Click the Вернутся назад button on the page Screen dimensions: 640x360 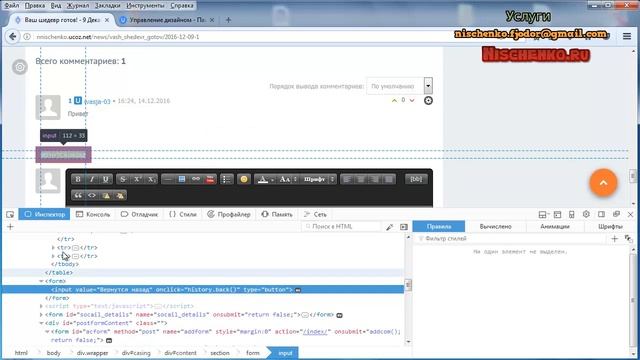coord(63,155)
